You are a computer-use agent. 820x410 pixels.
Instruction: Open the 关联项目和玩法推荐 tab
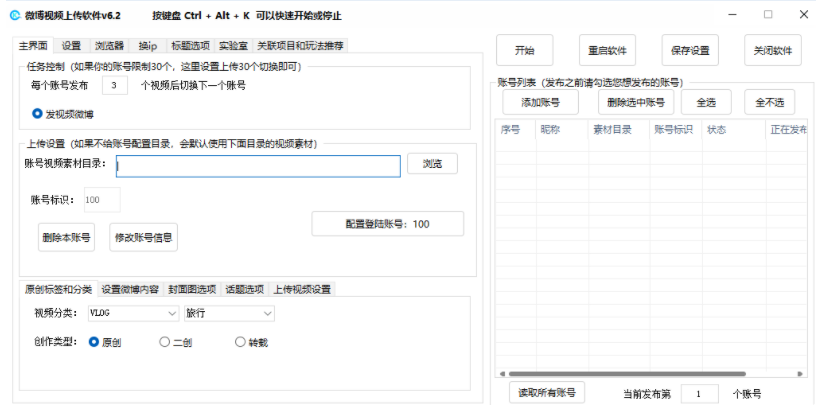(x=300, y=46)
